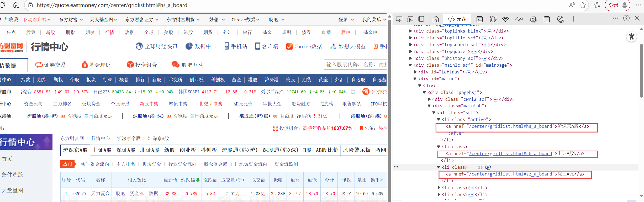Select the DevTools inspect element tool
Screen dimensions: 644x202
tap(399, 19)
